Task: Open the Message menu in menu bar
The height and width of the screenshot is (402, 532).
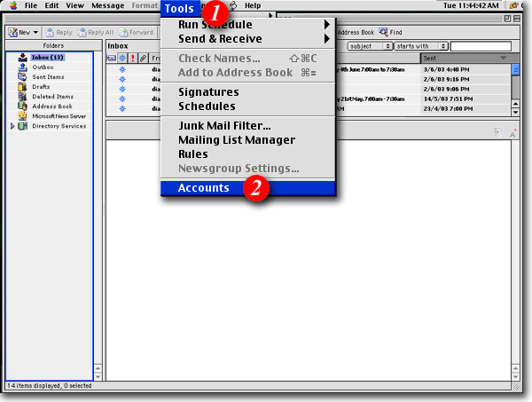Action: point(108,6)
